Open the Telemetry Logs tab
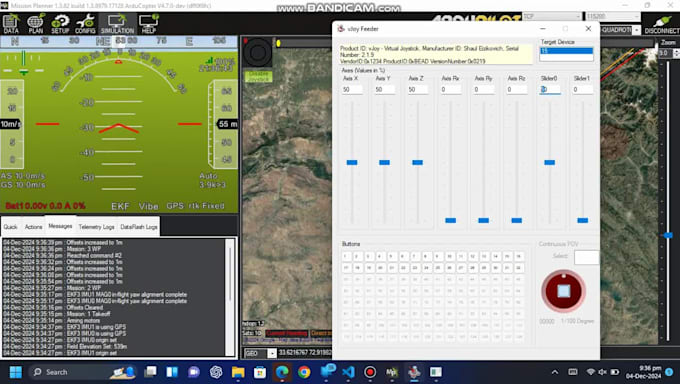680x384 pixels. pyautogui.click(x=96, y=227)
